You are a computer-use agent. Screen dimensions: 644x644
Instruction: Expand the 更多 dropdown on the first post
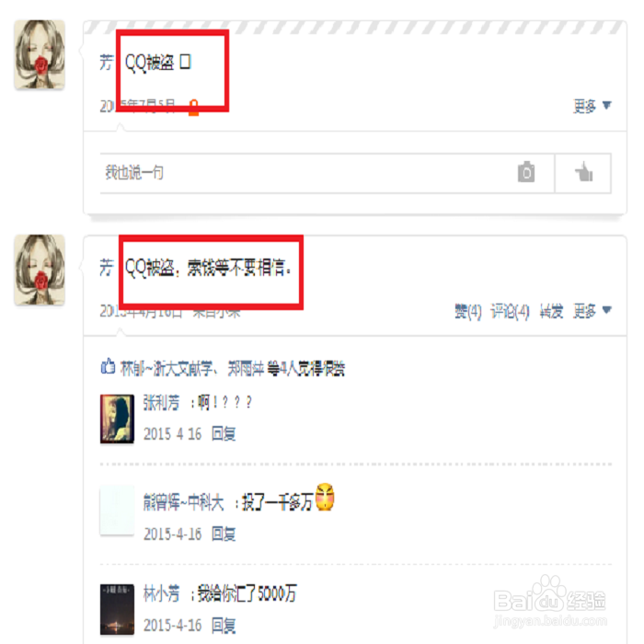click(x=592, y=106)
